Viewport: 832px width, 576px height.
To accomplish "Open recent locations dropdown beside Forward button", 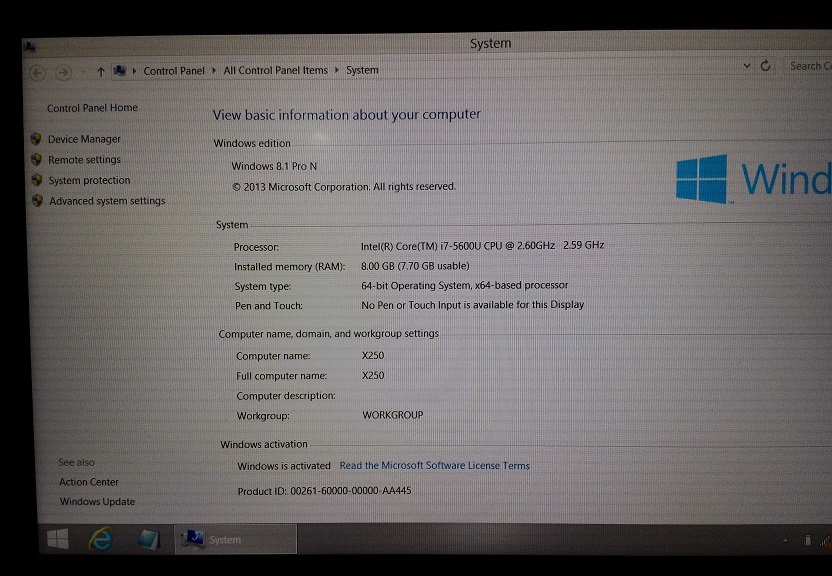I will 83,72.
